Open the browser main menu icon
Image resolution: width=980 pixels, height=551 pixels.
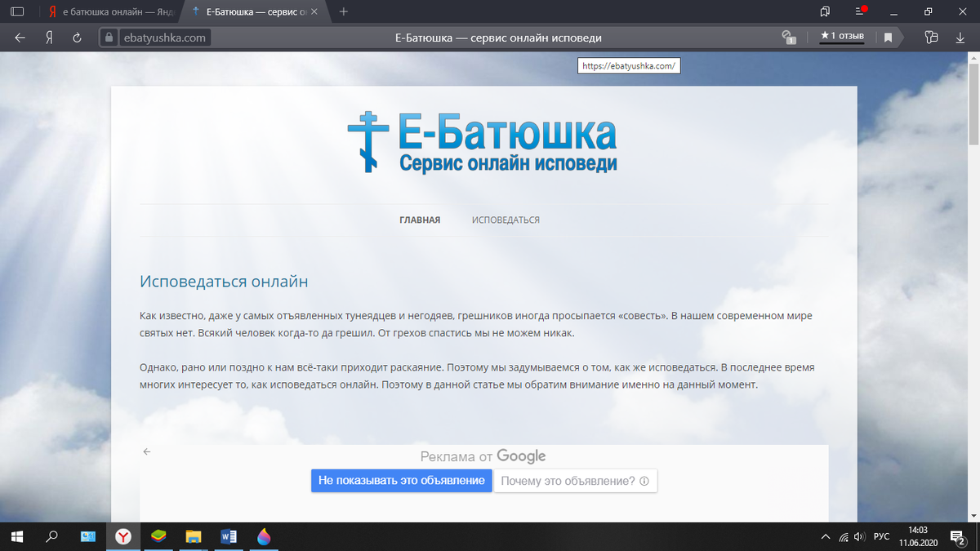click(861, 11)
